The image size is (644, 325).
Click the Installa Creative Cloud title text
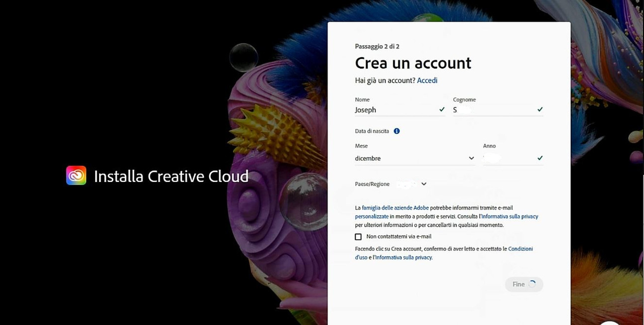tap(171, 176)
